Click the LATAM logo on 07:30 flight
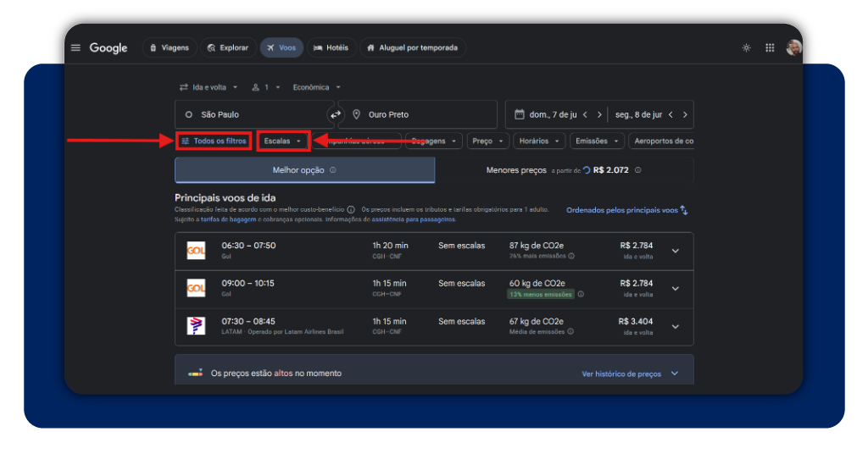Screen dimensions: 868x454 [x=196, y=326]
